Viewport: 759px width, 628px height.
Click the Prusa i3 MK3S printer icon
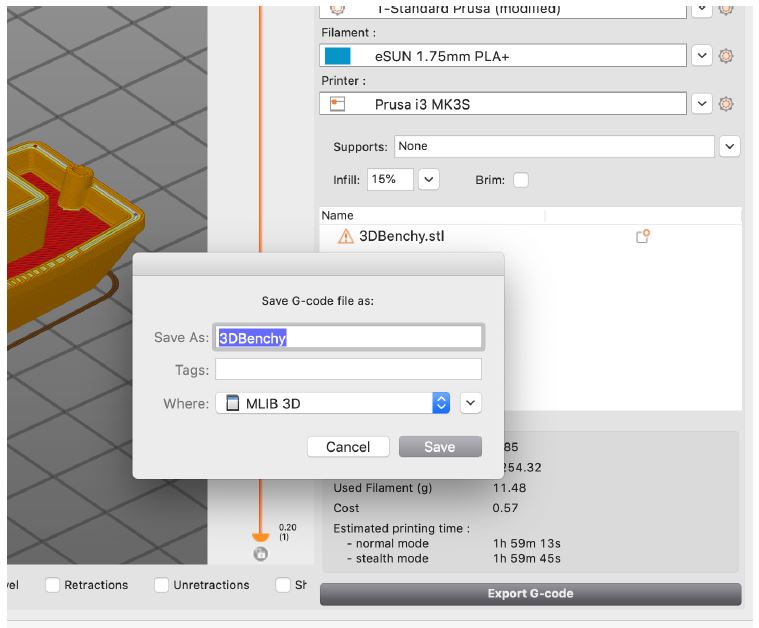pyautogui.click(x=337, y=104)
